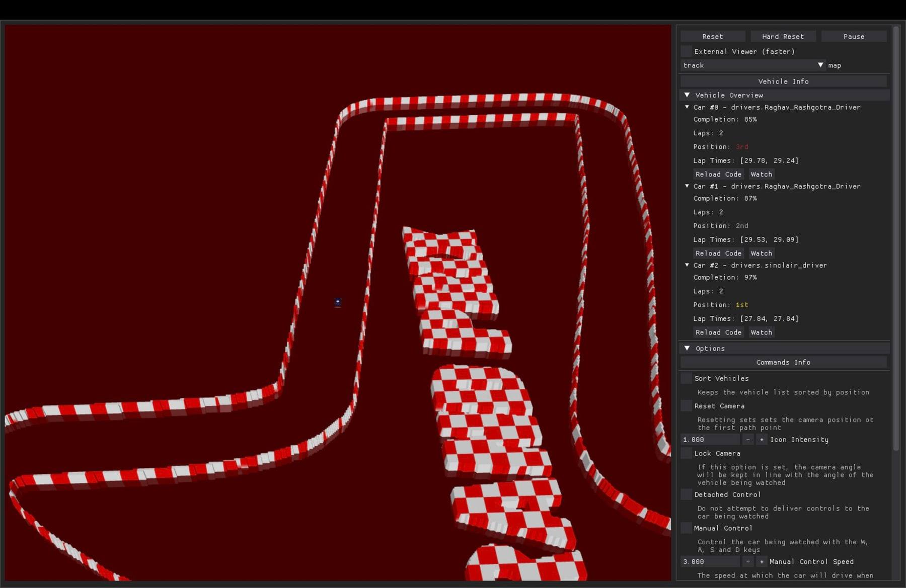Toggle the Sort Vehicles checkbox
The image size is (906, 588).
(x=686, y=378)
